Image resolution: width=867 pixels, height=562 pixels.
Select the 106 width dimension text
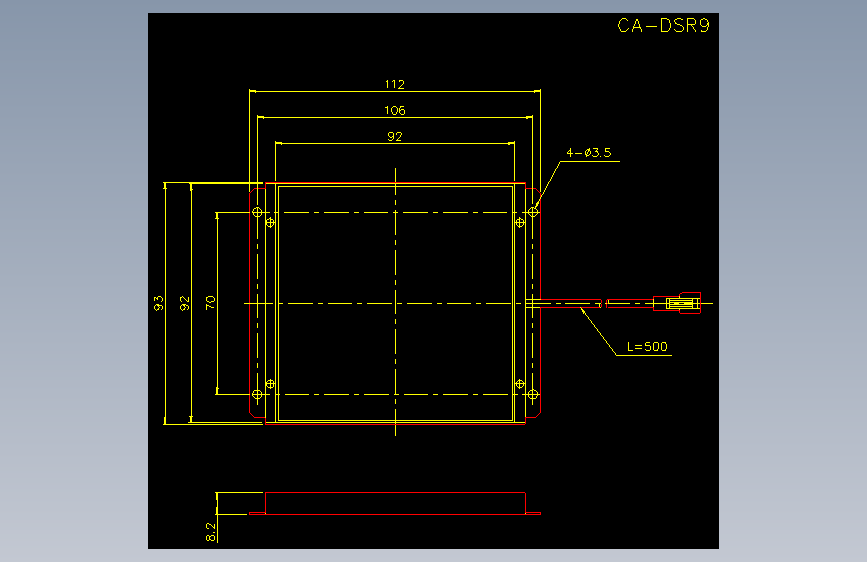(x=395, y=110)
